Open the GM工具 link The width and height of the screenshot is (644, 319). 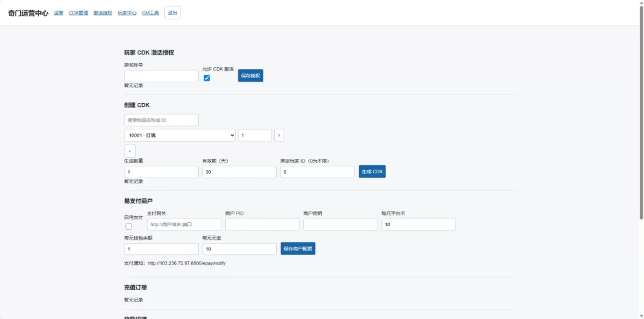click(150, 13)
